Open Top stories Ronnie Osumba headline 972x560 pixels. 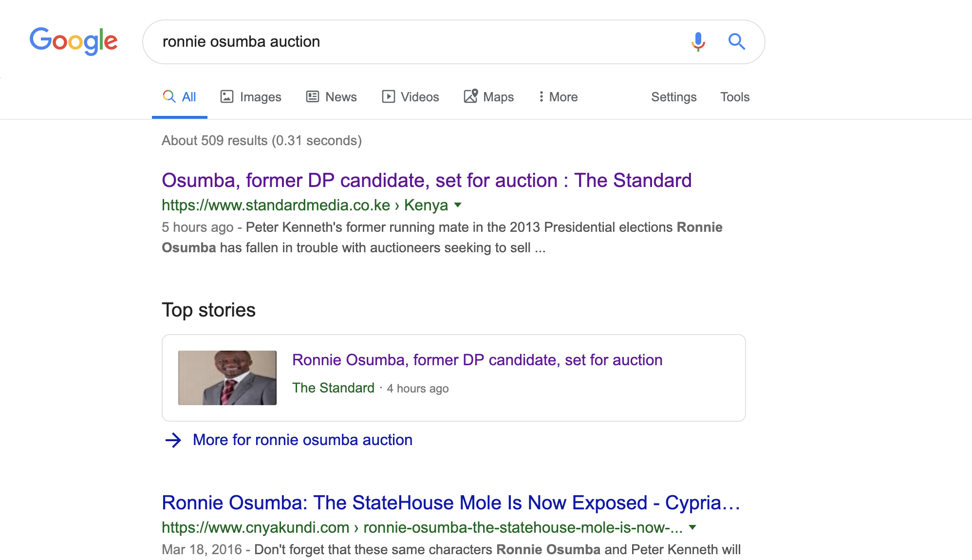click(x=477, y=360)
